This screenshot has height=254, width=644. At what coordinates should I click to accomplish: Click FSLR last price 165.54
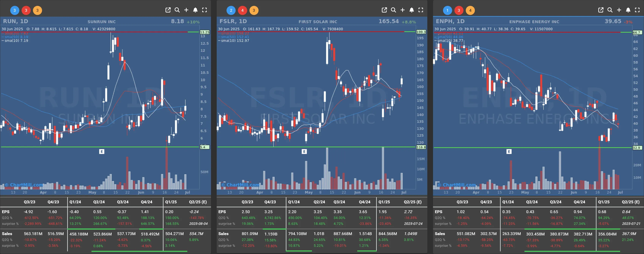pos(388,21)
